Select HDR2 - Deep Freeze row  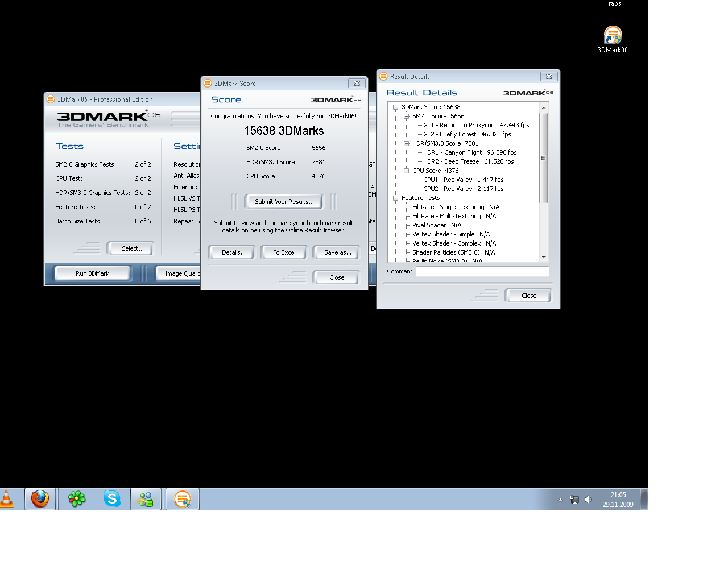(468, 161)
